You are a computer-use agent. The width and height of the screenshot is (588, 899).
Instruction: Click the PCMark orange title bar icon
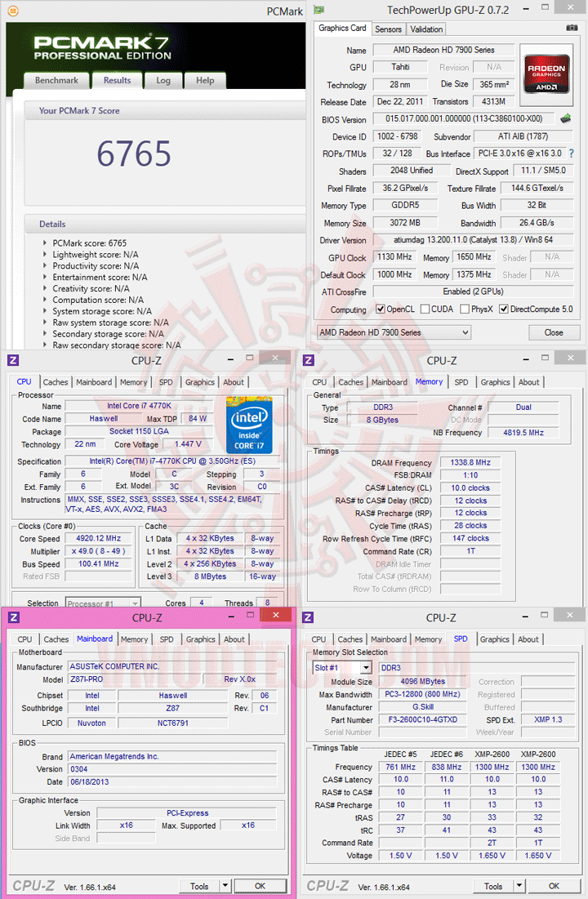click(12, 11)
